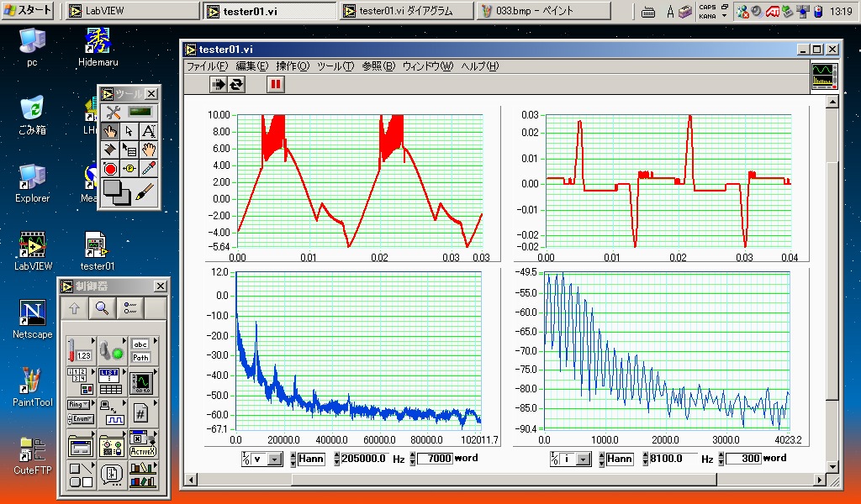This screenshot has width=861, height=504.
Task: Select the Breakpoint stop-sign tool
Action: (110, 169)
